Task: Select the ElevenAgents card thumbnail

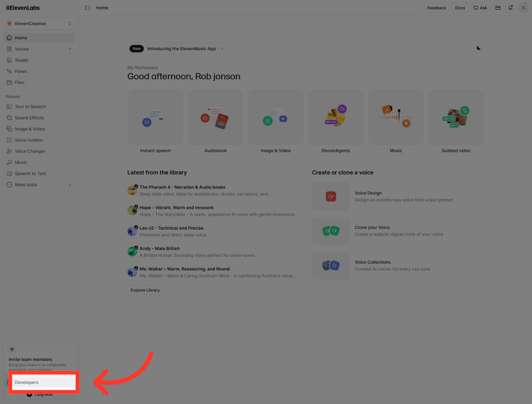Action: [336, 117]
